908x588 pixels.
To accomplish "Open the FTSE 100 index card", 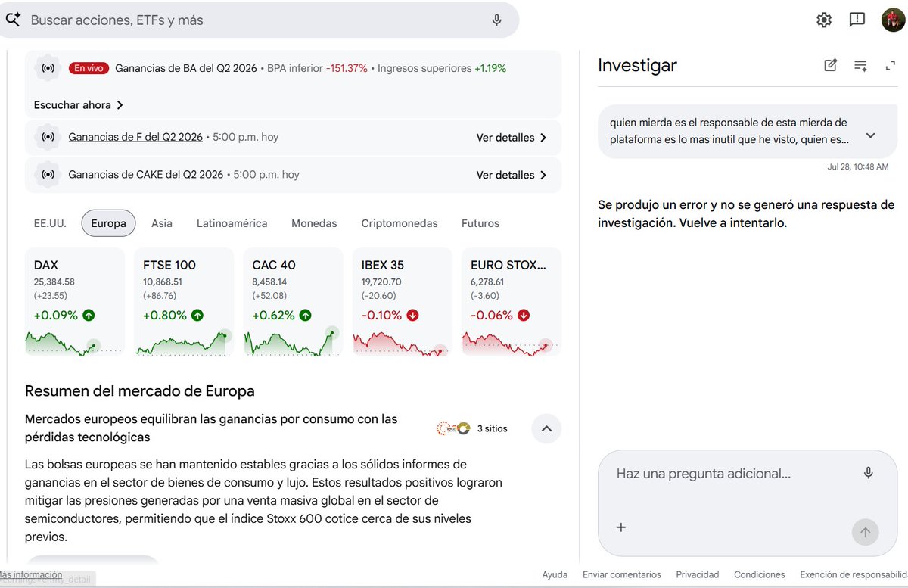I will pos(184,302).
